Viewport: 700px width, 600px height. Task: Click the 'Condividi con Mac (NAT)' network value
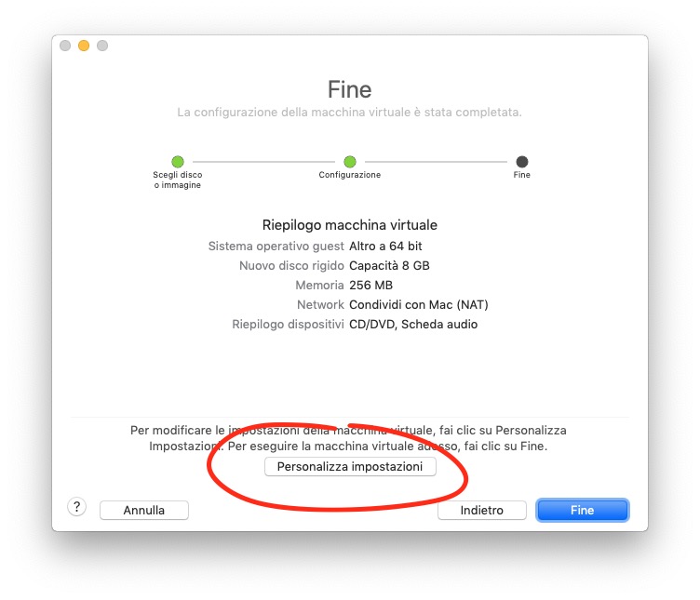pyautogui.click(x=418, y=305)
